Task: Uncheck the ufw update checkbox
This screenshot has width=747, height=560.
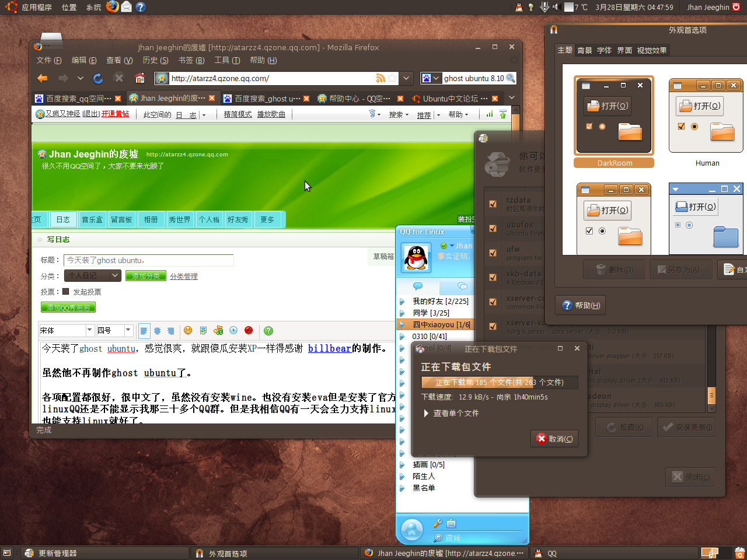Action: click(x=493, y=253)
